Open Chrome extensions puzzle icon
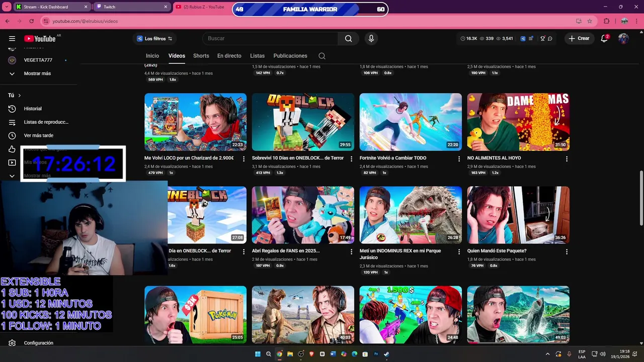This screenshot has width=644, height=362. click(x=607, y=21)
